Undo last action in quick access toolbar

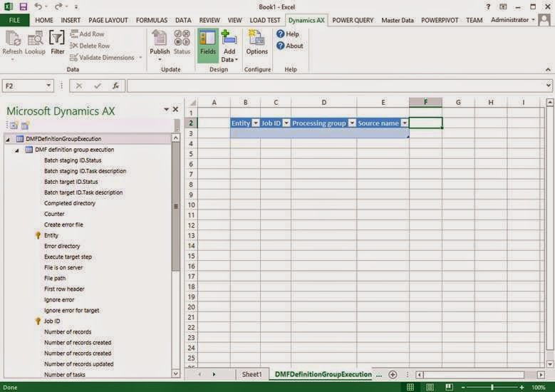click(38, 6)
